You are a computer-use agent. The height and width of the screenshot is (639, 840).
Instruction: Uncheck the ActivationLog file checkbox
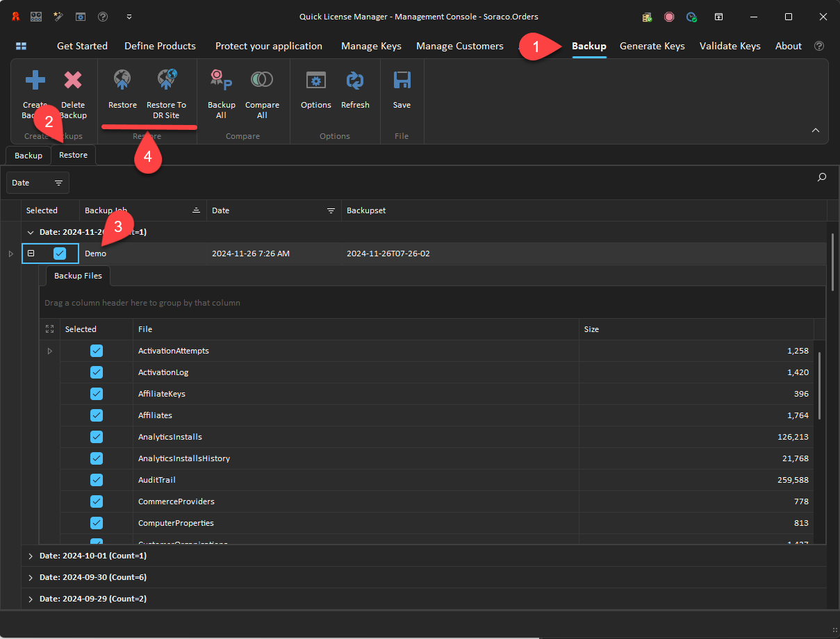(x=97, y=372)
